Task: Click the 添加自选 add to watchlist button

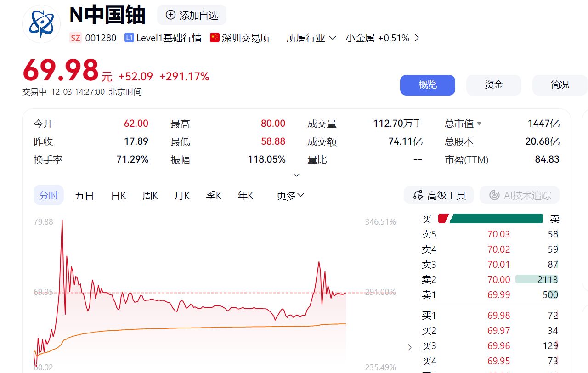Action: (x=192, y=15)
